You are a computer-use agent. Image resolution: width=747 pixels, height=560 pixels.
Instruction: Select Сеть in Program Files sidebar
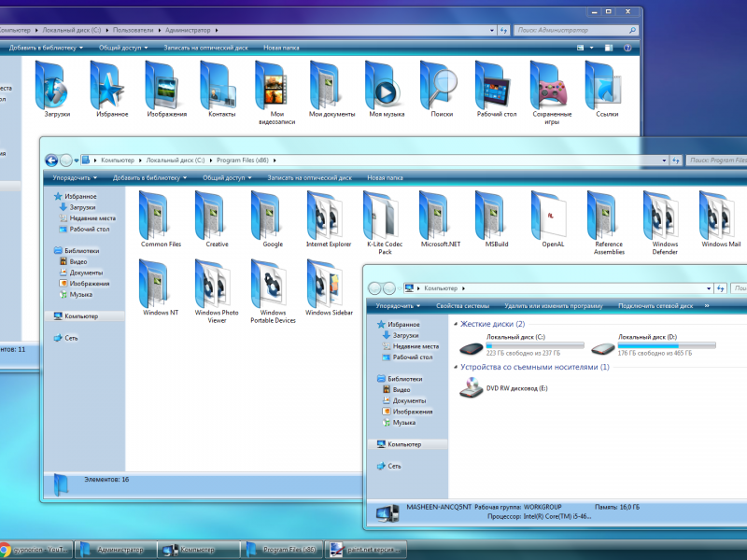click(65, 338)
